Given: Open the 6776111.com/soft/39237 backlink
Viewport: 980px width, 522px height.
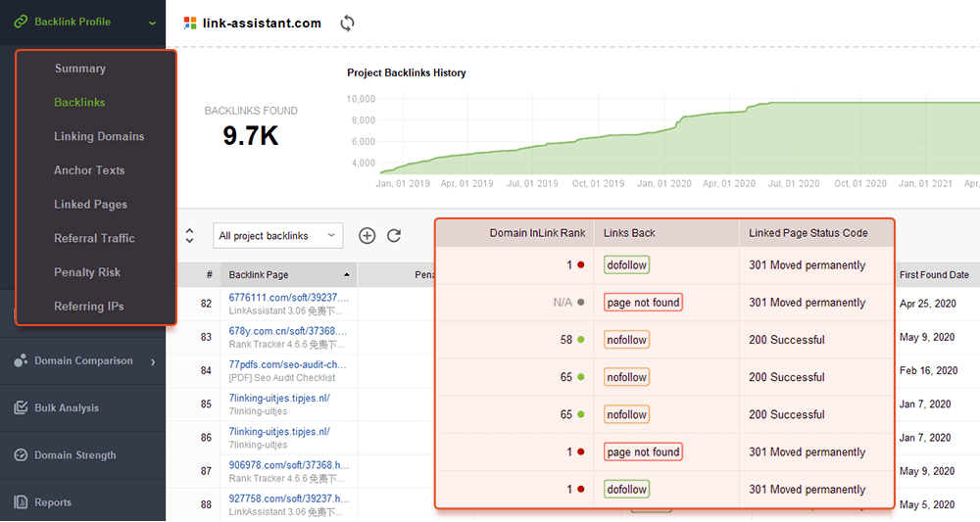Looking at the screenshot, I should click(289, 297).
